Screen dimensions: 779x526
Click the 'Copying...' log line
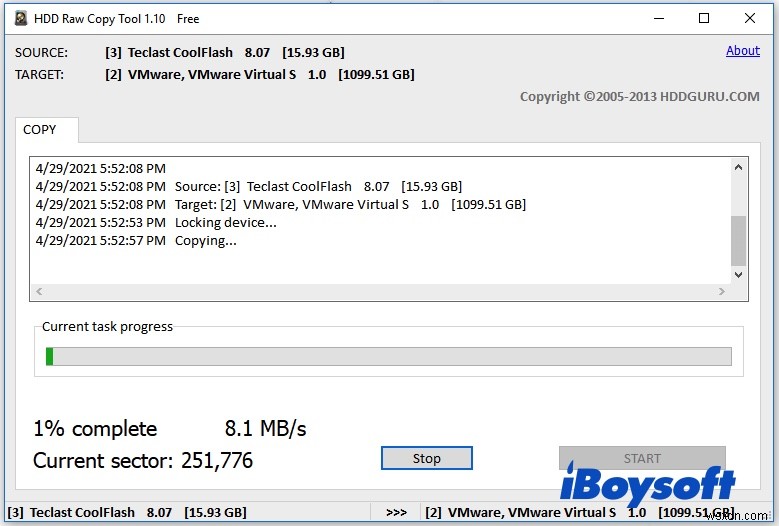point(136,241)
